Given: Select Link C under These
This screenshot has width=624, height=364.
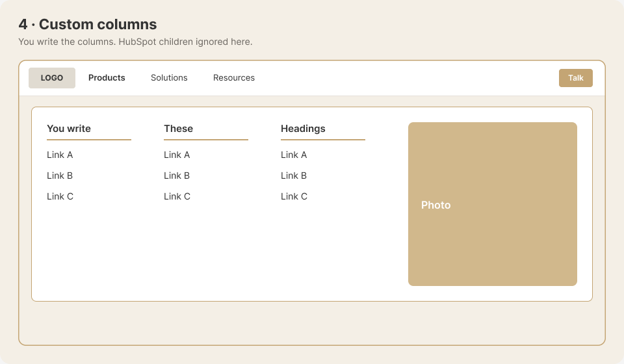Looking at the screenshot, I should (x=177, y=196).
